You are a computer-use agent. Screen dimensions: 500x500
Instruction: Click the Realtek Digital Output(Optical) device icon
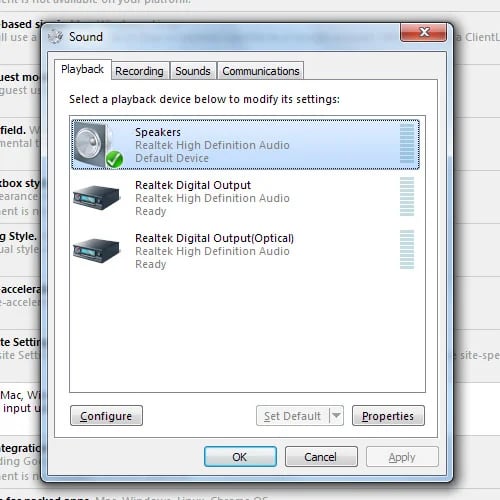(x=96, y=250)
